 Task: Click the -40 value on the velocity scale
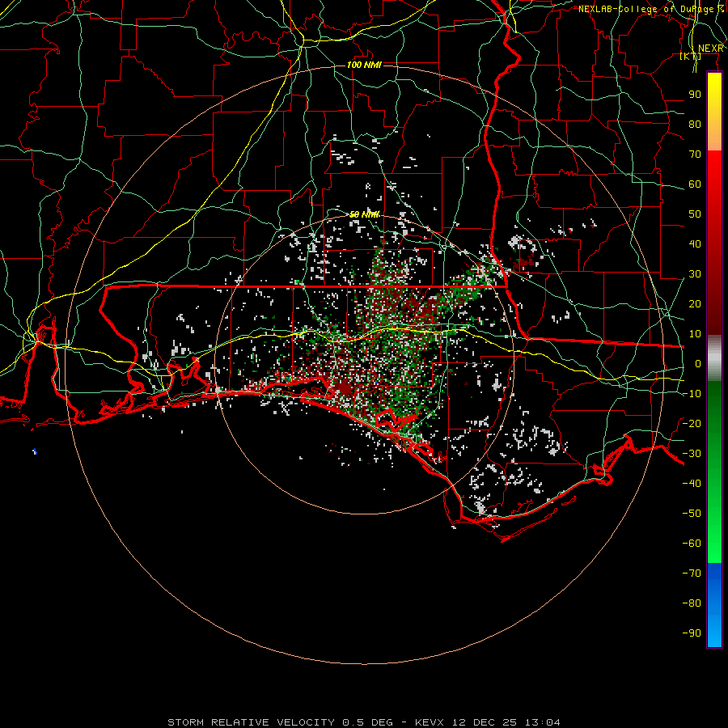click(692, 484)
